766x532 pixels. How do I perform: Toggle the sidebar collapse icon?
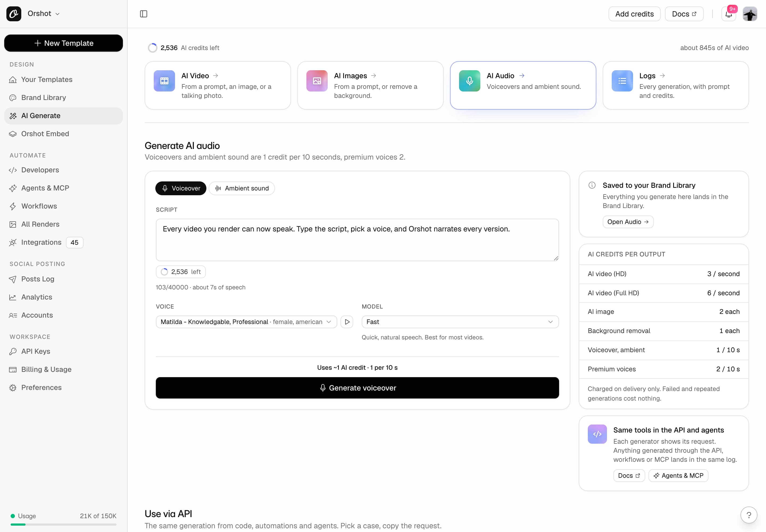144,14
